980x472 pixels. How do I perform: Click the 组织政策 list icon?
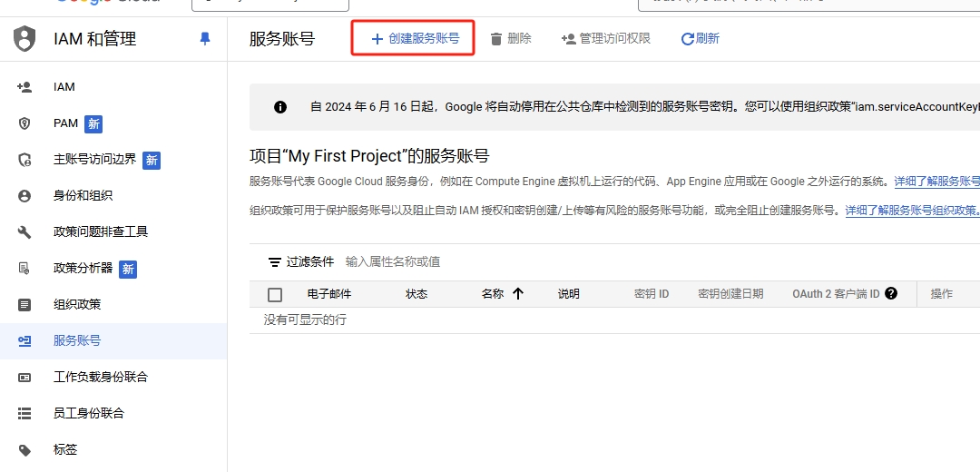tap(24, 304)
